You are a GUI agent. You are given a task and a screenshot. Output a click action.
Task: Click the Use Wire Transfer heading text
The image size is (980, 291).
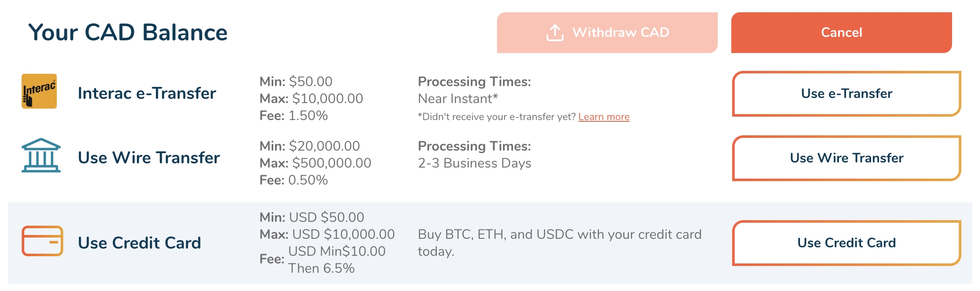tap(149, 158)
